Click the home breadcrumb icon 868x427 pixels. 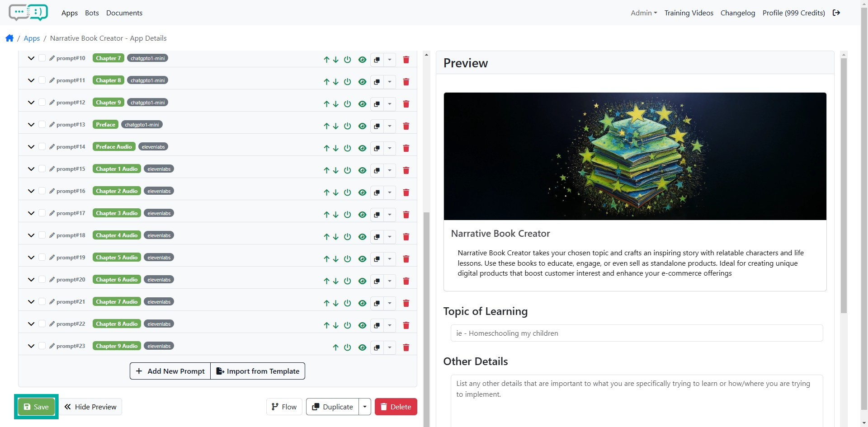click(9, 38)
